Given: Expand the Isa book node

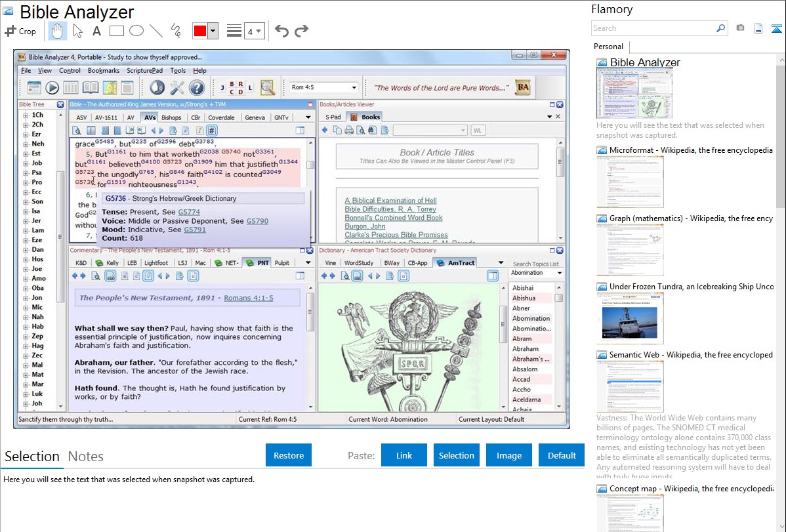Looking at the screenshot, I should click(25, 211).
